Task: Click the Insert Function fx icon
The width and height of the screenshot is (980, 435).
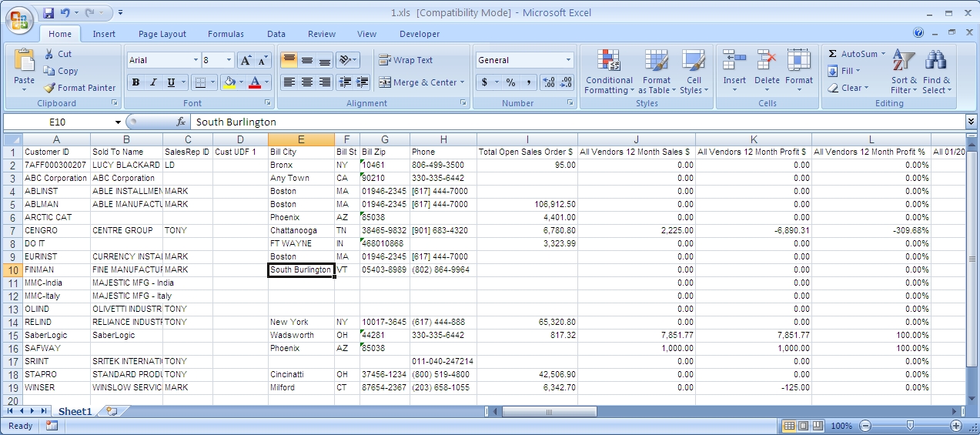Action: [x=181, y=122]
